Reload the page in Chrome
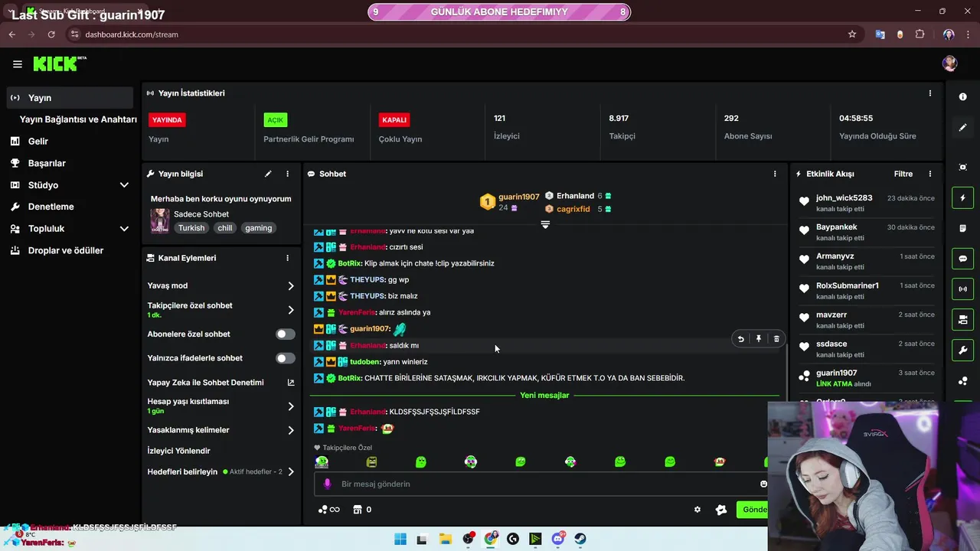 [x=51, y=34]
